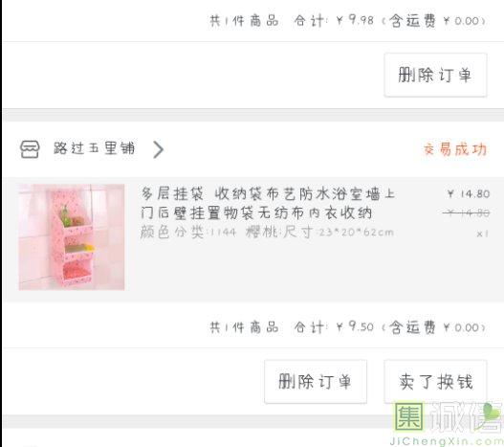Tap the 卖了换钱 resell button
Viewport: 504px width, 447px height.
click(435, 382)
